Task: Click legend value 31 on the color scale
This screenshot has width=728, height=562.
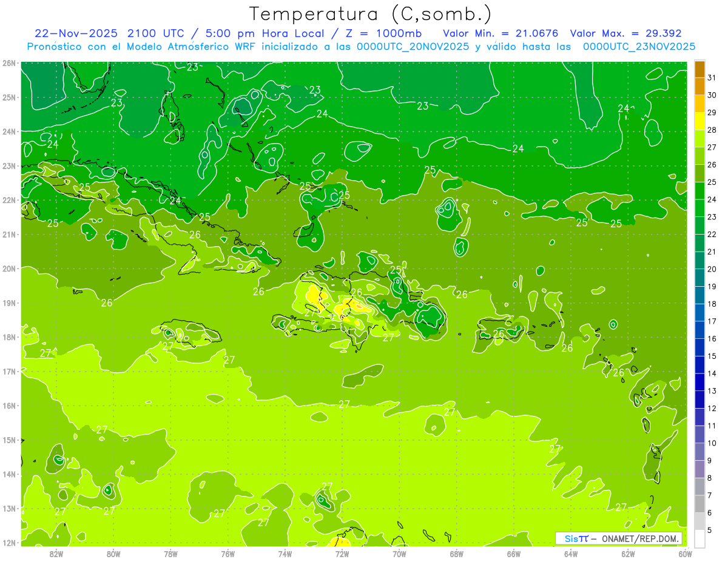Action: click(x=712, y=77)
